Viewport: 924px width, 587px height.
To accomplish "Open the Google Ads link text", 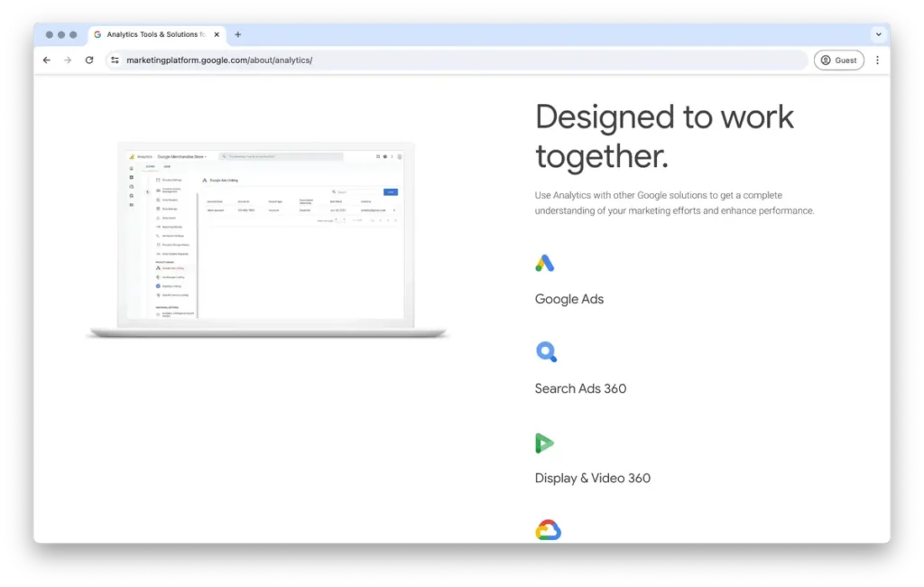I will coord(569,299).
